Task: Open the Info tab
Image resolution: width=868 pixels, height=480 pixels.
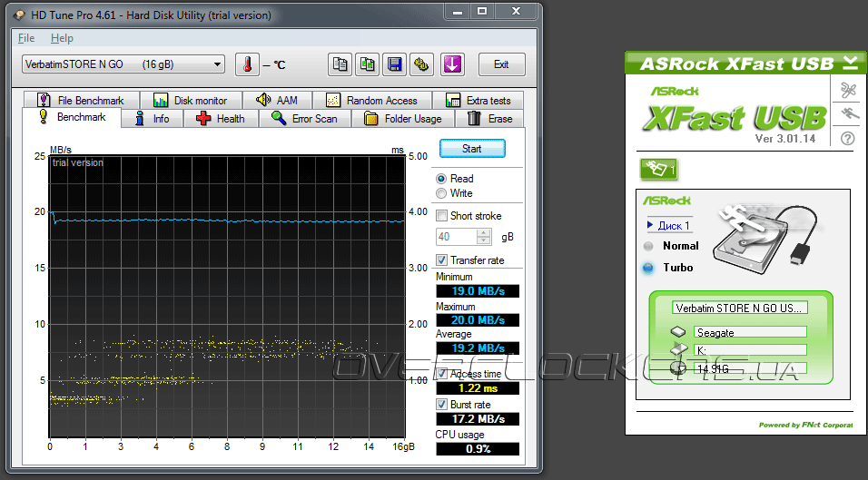Action: [x=153, y=118]
